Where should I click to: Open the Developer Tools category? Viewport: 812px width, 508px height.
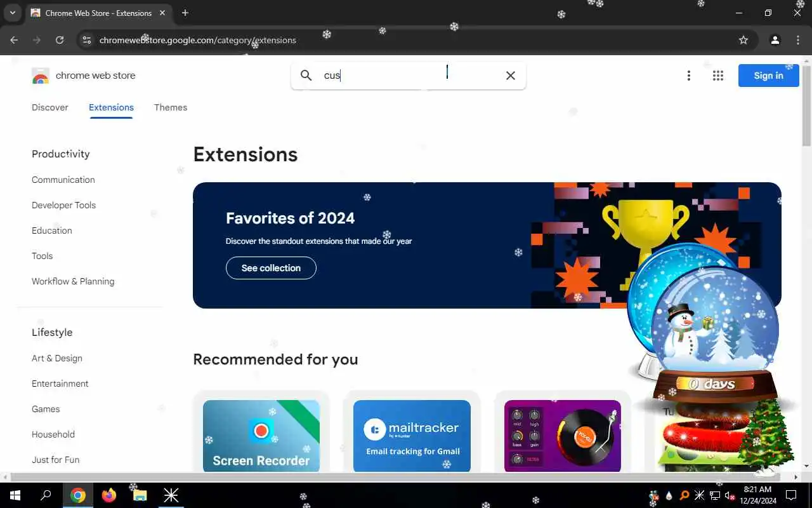click(x=64, y=205)
